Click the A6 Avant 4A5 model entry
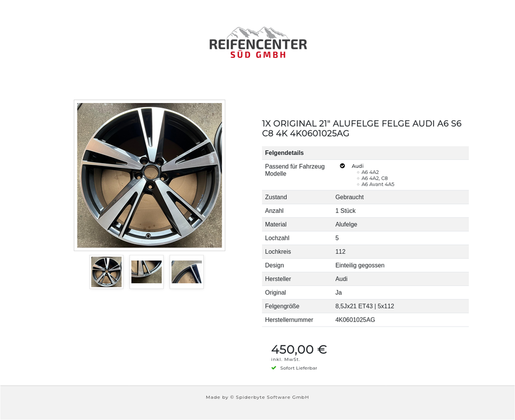The image size is (515, 420). (378, 184)
